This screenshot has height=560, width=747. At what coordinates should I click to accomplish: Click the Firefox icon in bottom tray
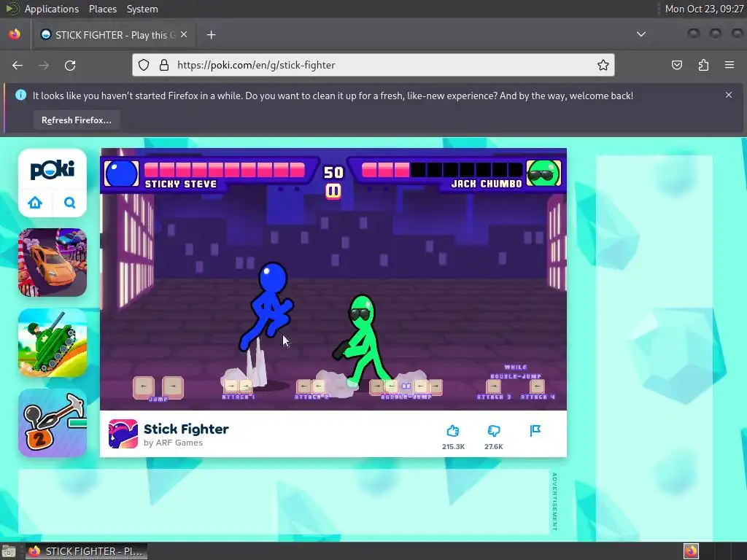tap(691, 551)
